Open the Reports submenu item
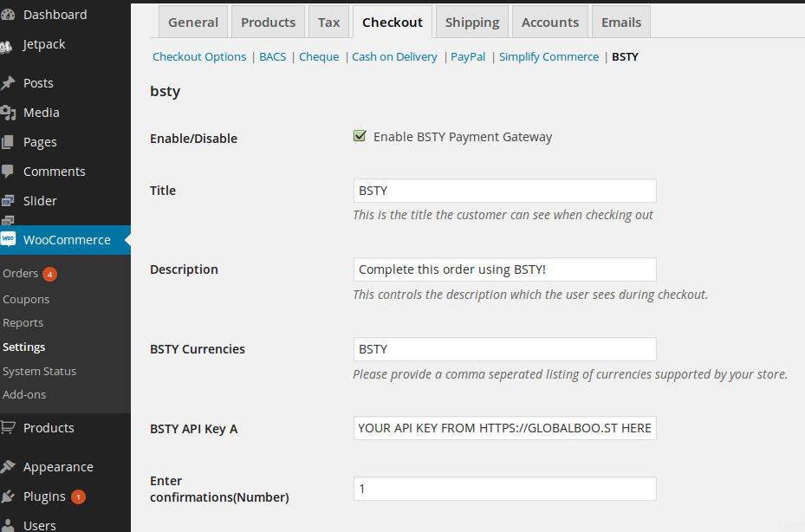 (x=23, y=322)
